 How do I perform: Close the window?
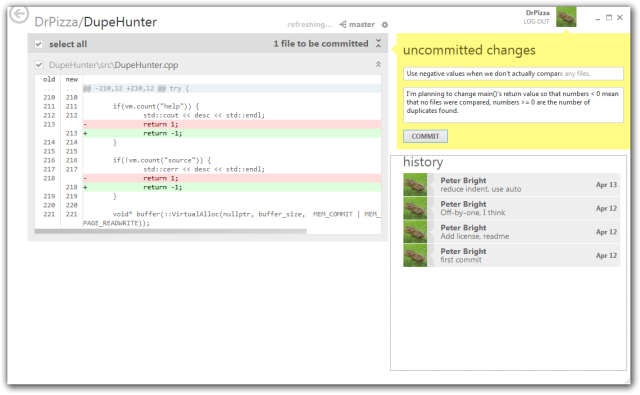coord(620,18)
